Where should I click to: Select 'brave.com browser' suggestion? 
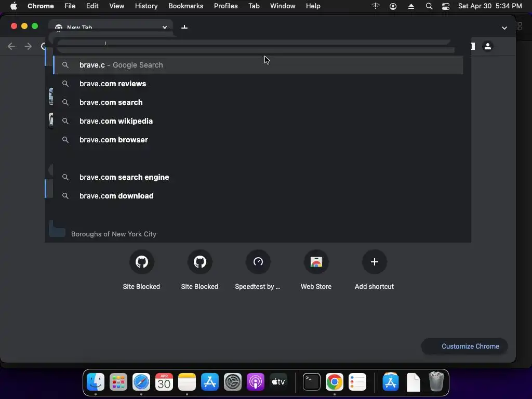click(258, 139)
